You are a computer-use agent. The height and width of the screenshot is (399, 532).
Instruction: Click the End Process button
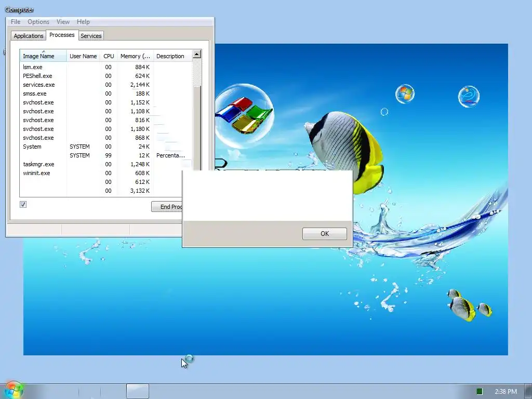click(x=167, y=207)
